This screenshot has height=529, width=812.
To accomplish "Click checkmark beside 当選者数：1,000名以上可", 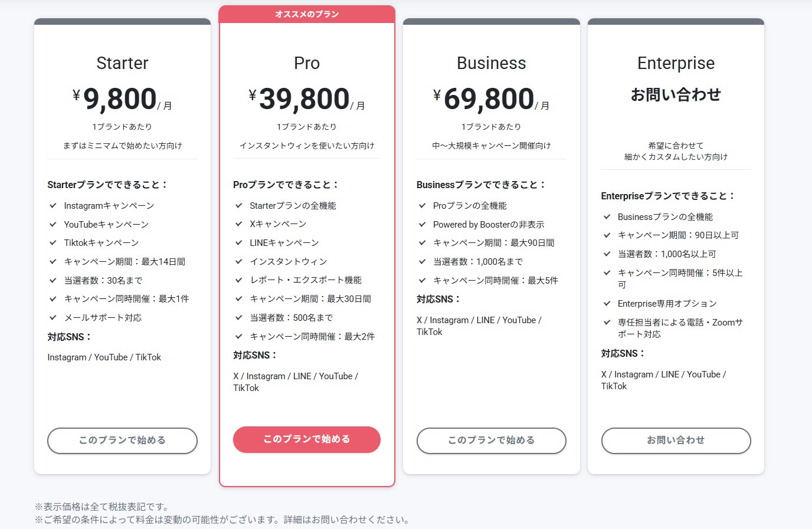I will tap(607, 254).
